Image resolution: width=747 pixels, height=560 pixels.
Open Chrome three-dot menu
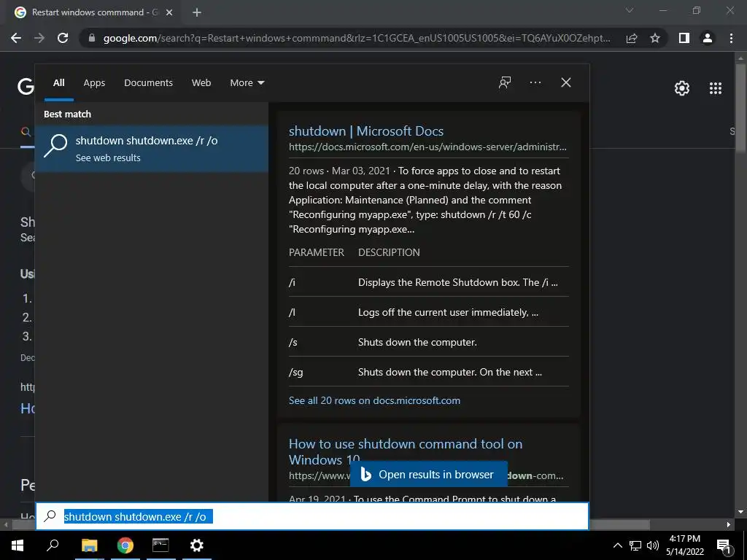(731, 38)
